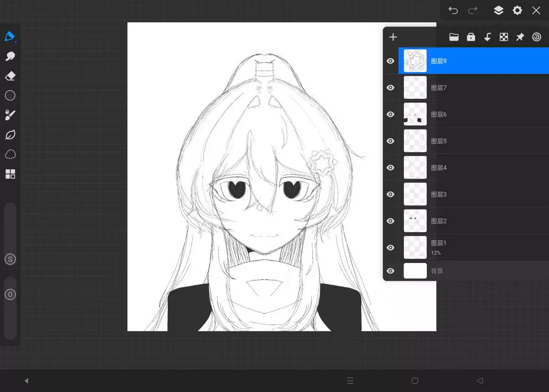
Task: Click the 图层4 layer name
Action: click(439, 167)
